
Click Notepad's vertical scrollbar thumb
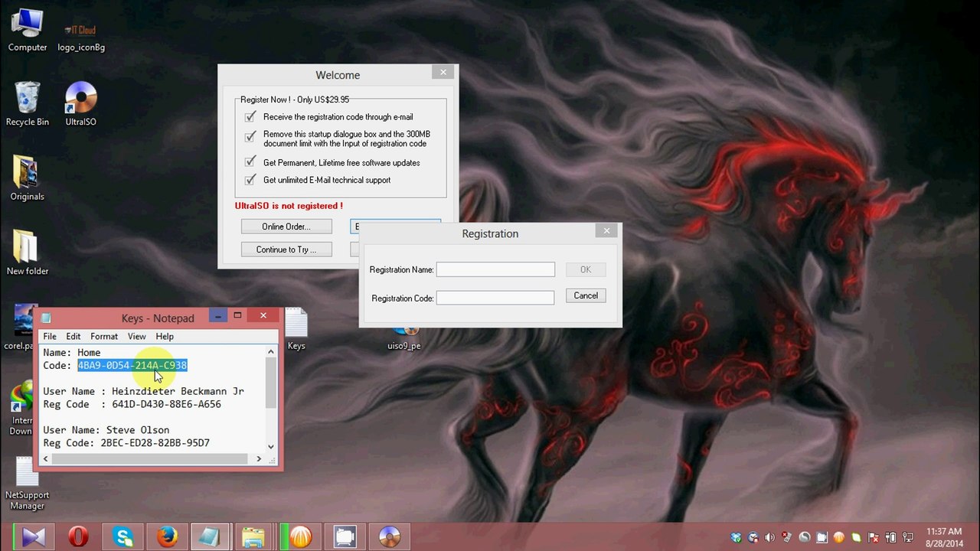click(271, 382)
